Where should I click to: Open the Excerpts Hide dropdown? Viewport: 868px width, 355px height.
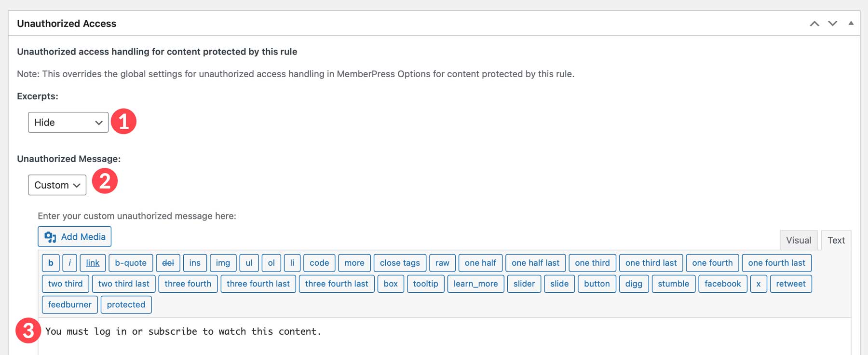coord(68,123)
